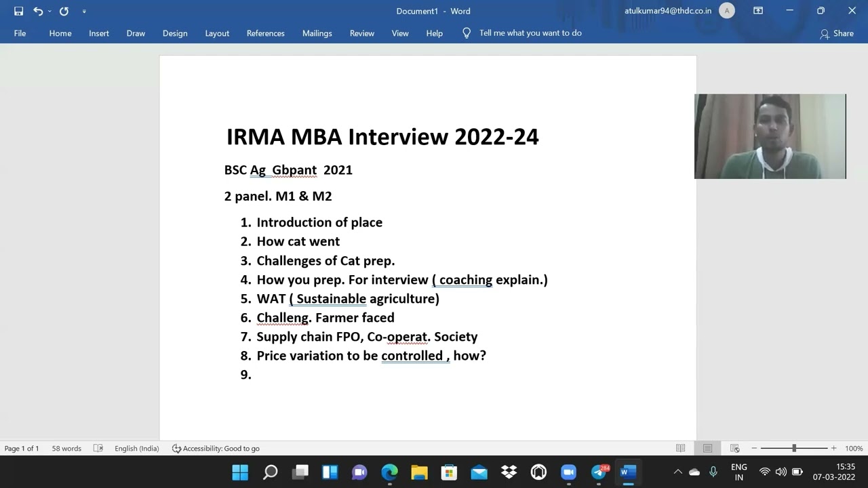Open the File tab

(x=20, y=33)
